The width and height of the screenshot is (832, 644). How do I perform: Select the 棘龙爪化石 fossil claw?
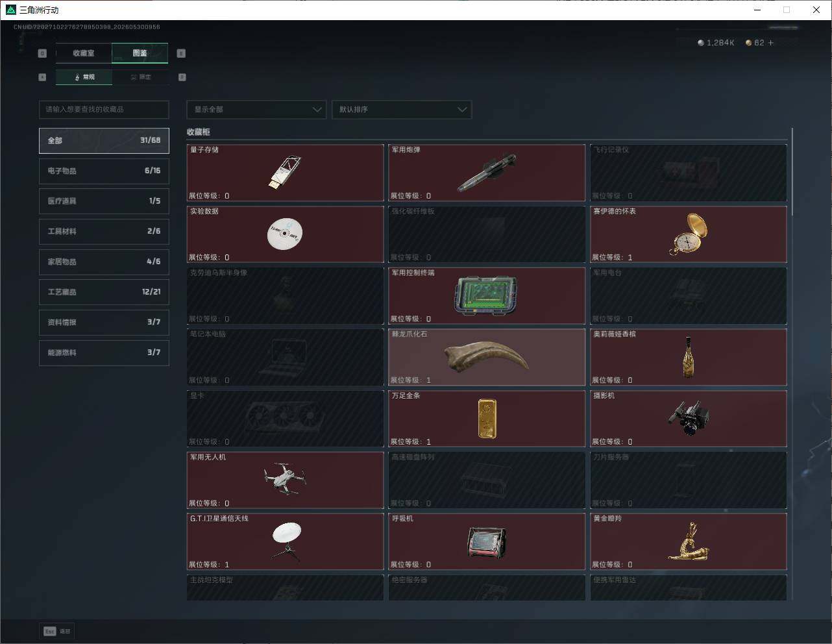(x=487, y=357)
